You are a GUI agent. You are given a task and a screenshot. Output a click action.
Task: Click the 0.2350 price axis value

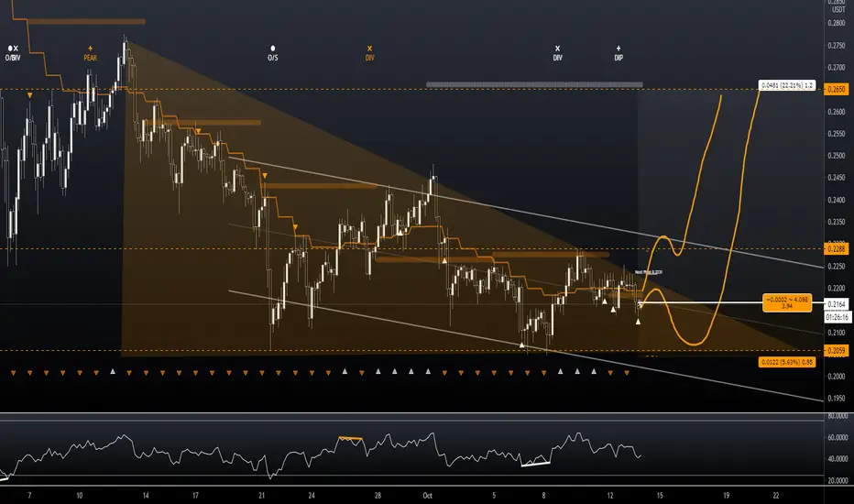[837, 222]
